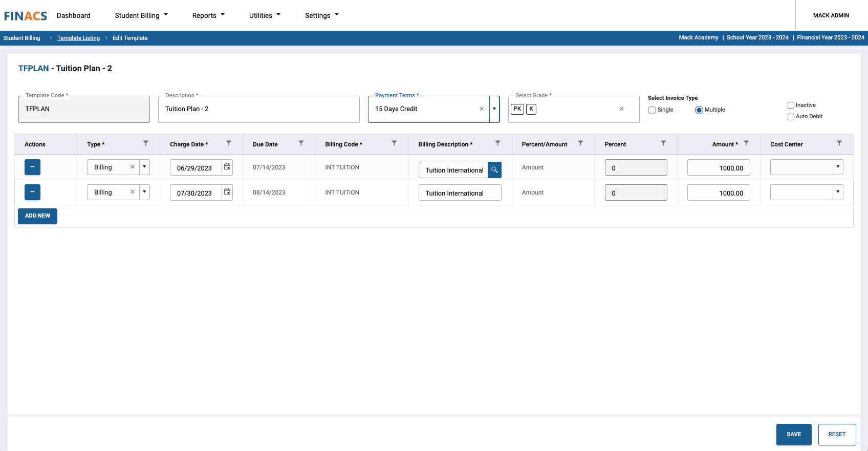Open the Student Billing menu
Screen dimensions: 868x451
(141, 15)
